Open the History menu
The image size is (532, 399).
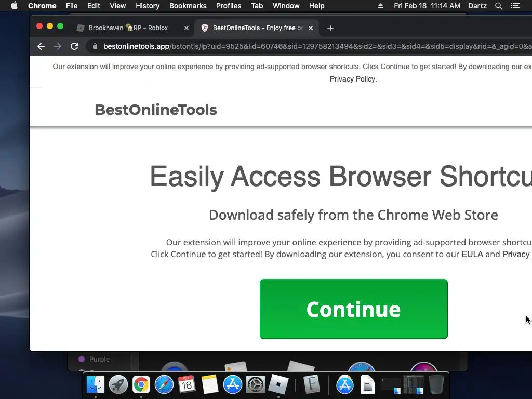click(x=147, y=6)
